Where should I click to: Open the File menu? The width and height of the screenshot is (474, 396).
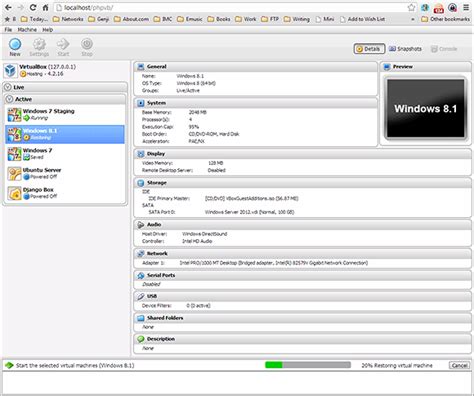pyautogui.click(x=8, y=30)
